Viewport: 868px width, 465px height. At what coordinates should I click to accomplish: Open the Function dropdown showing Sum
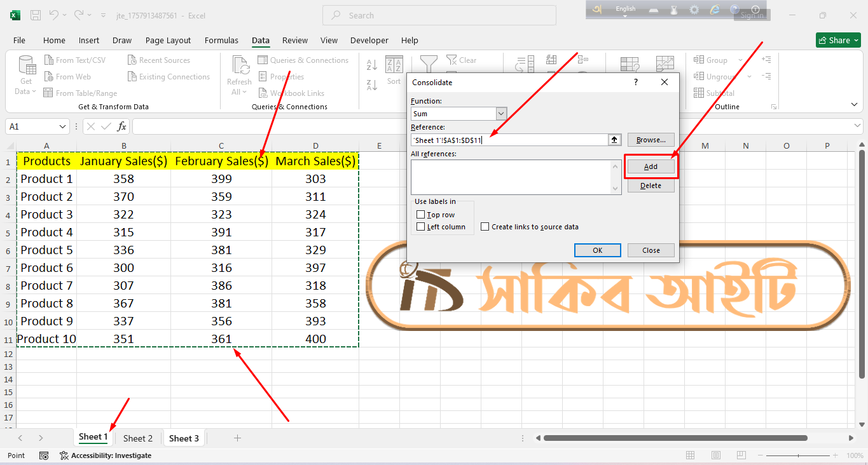click(x=501, y=114)
